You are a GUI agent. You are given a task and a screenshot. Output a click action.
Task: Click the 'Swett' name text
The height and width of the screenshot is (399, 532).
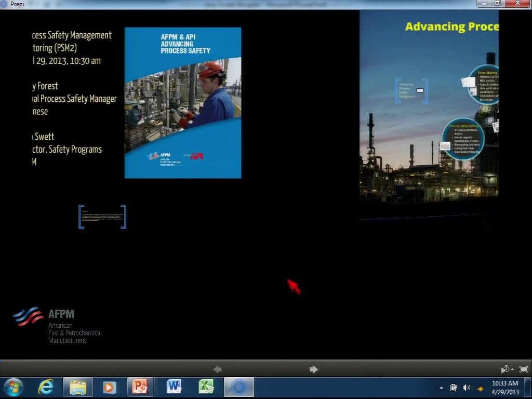[44, 137]
